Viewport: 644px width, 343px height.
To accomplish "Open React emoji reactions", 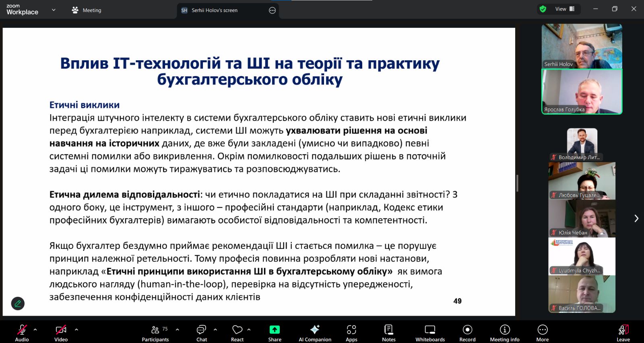I will pyautogui.click(x=237, y=333).
